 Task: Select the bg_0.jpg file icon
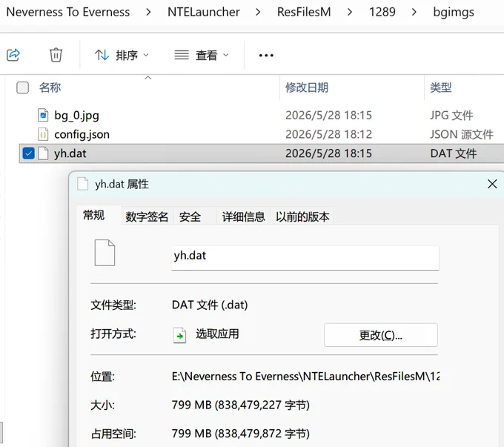43,115
